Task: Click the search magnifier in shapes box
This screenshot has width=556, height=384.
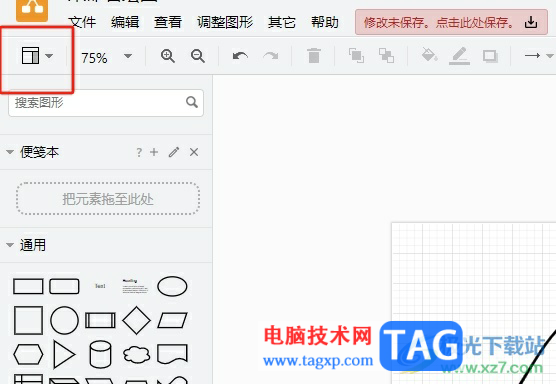Action: coord(192,102)
